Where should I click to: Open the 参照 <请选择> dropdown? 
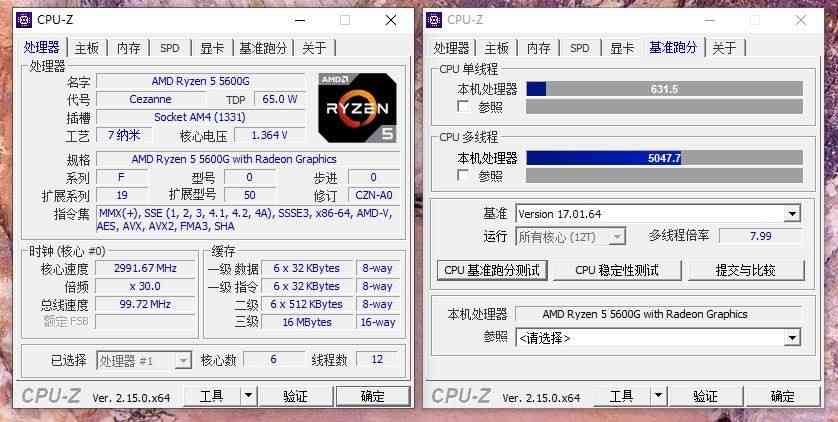pyautogui.click(x=658, y=338)
